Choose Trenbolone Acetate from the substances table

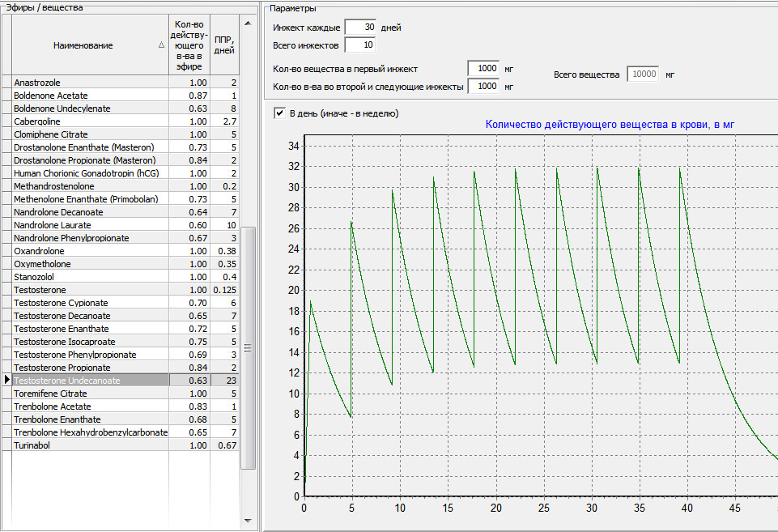89,406
